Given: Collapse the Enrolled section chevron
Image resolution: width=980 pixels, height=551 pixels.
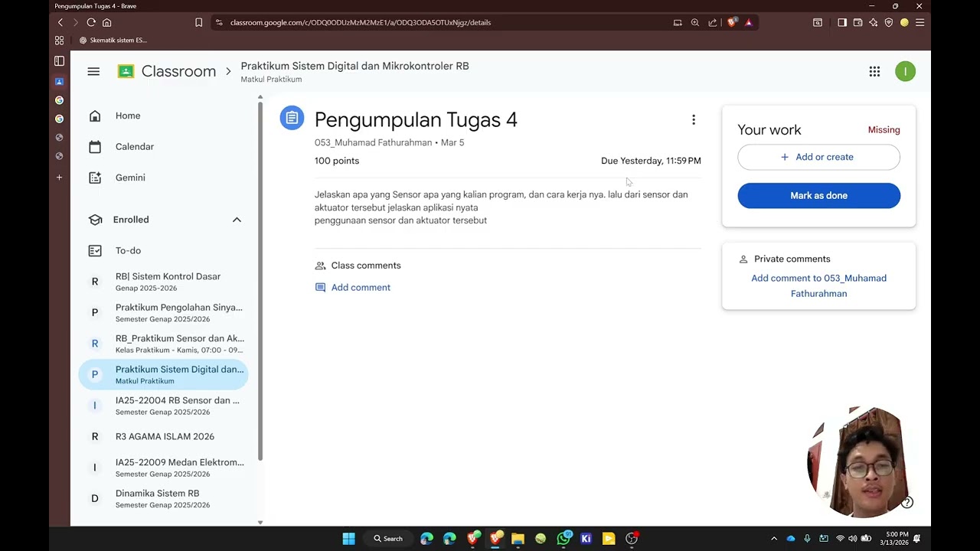Looking at the screenshot, I should click(237, 220).
